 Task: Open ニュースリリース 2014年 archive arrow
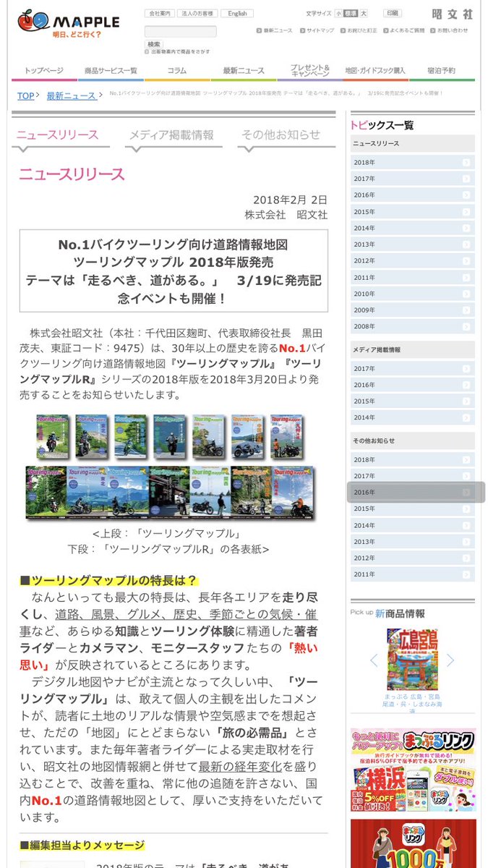(x=466, y=228)
